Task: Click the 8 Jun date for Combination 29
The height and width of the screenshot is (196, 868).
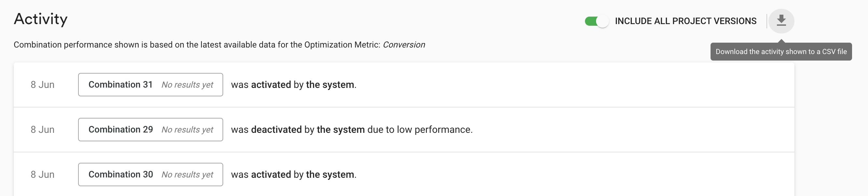Action: pyautogui.click(x=42, y=130)
